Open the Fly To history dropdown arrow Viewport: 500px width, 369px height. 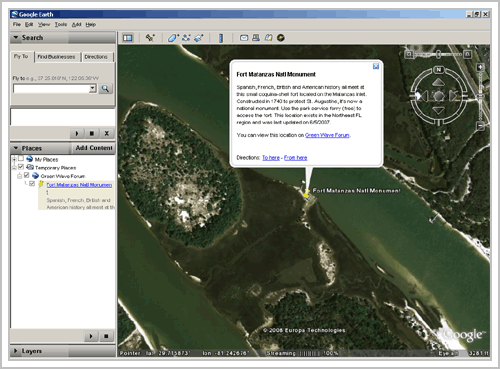click(93, 89)
